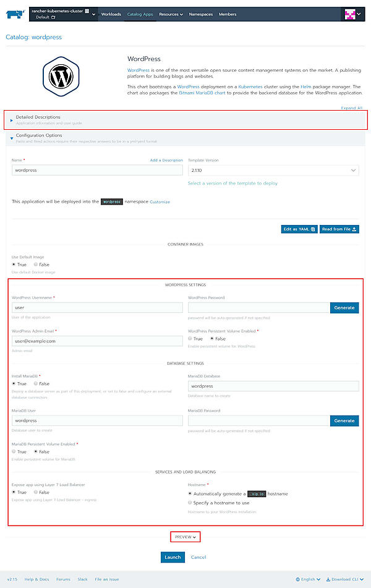This screenshot has width=371, height=588.
Task: Generate a MariaDB password
Action: [344, 420]
